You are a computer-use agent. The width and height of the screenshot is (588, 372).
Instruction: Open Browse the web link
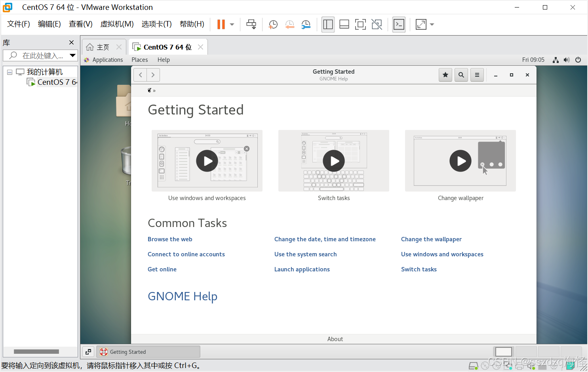[x=170, y=239]
